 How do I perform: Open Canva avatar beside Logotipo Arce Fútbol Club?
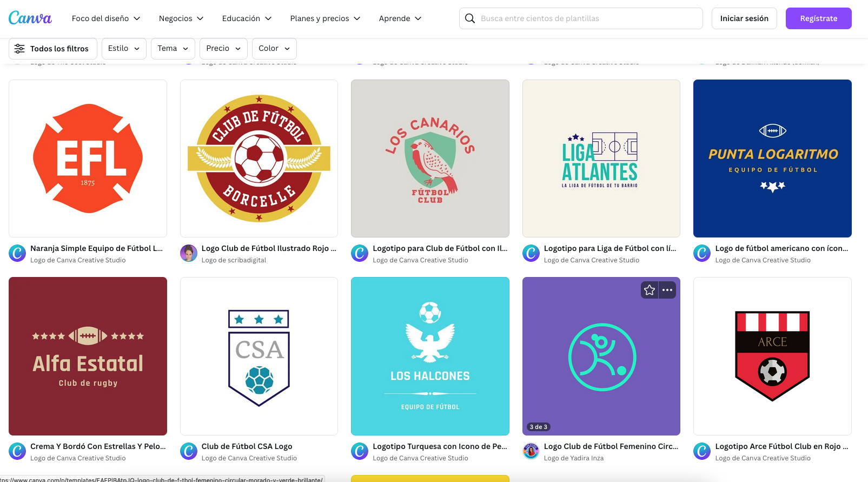[702, 451]
